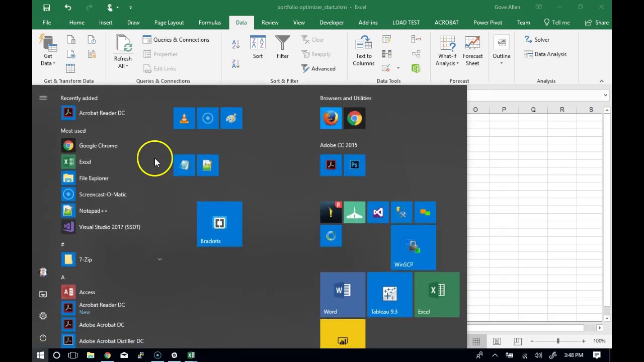Open Mail app from the taskbar
The width and height of the screenshot is (644, 362).
pyautogui.click(x=124, y=355)
